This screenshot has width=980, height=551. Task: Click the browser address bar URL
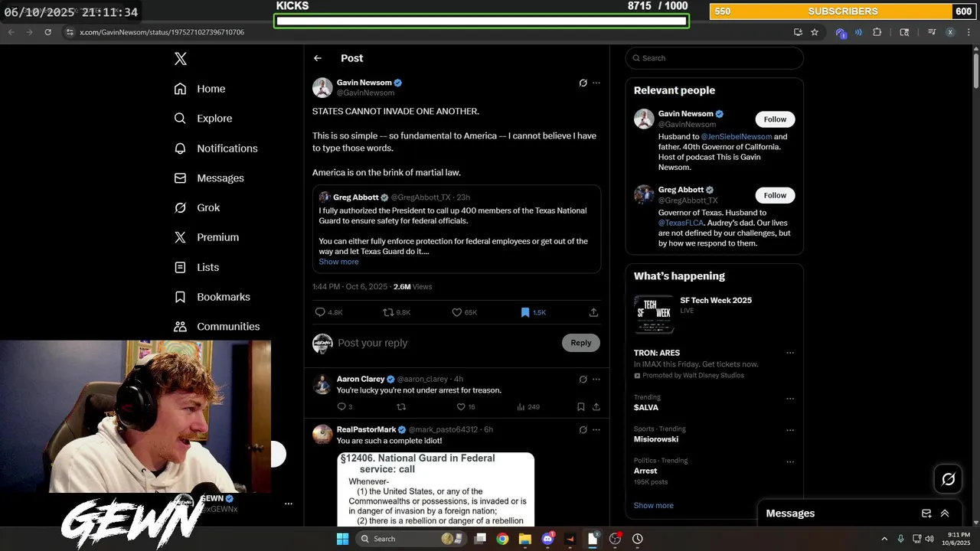pyautogui.click(x=162, y=32)
